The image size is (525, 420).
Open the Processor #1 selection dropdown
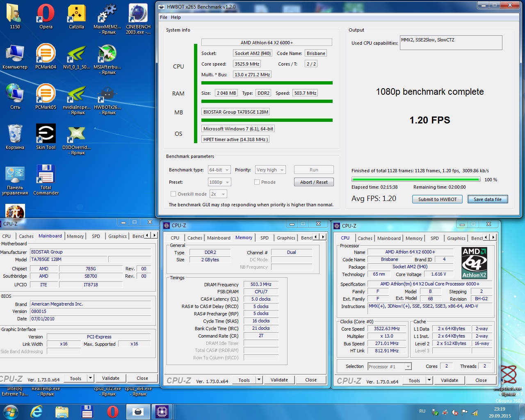(389, 367)
